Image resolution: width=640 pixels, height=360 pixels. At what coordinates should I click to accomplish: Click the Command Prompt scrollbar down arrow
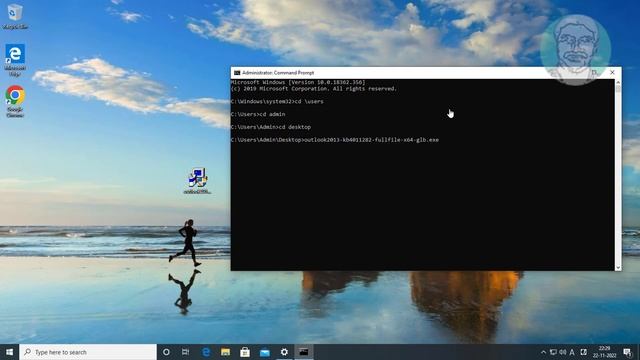point(618,267)
